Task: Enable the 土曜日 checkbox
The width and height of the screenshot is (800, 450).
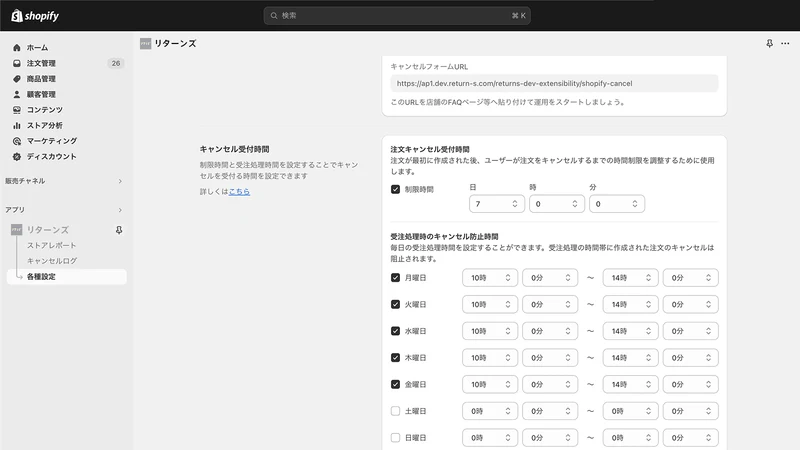Action: (395, 411)
